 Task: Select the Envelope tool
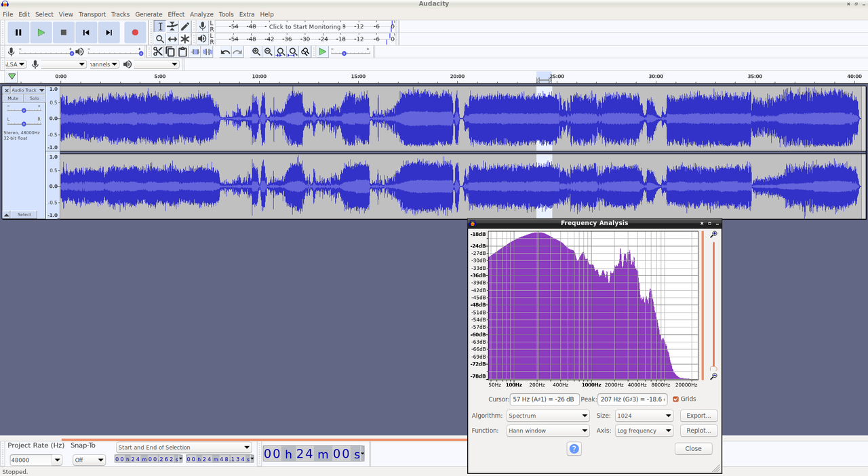click(x=172, y=26)
